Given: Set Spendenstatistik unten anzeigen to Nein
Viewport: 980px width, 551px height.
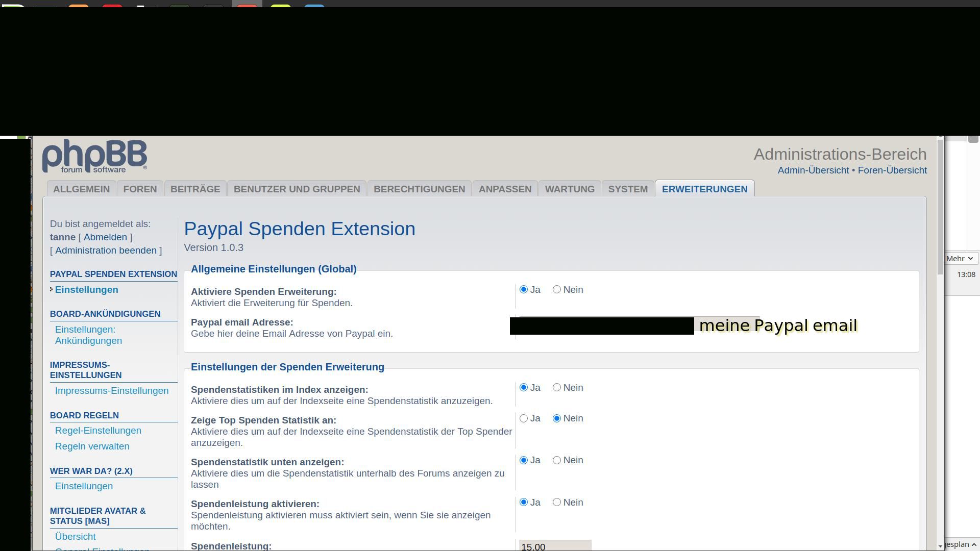Looking at the screenshot, I should point(556,460).
